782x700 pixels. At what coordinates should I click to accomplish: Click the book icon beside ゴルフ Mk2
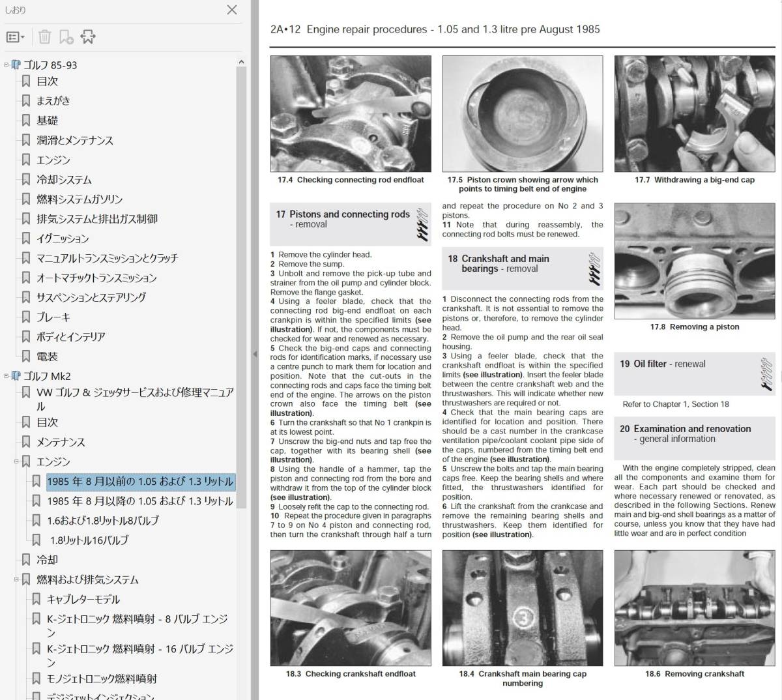tap(16, 375)
